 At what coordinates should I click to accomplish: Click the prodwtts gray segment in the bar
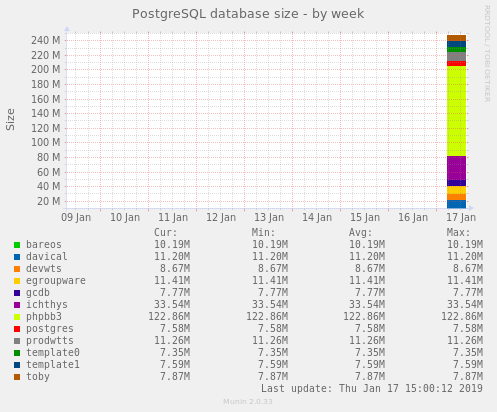click(x=456, y=57)
